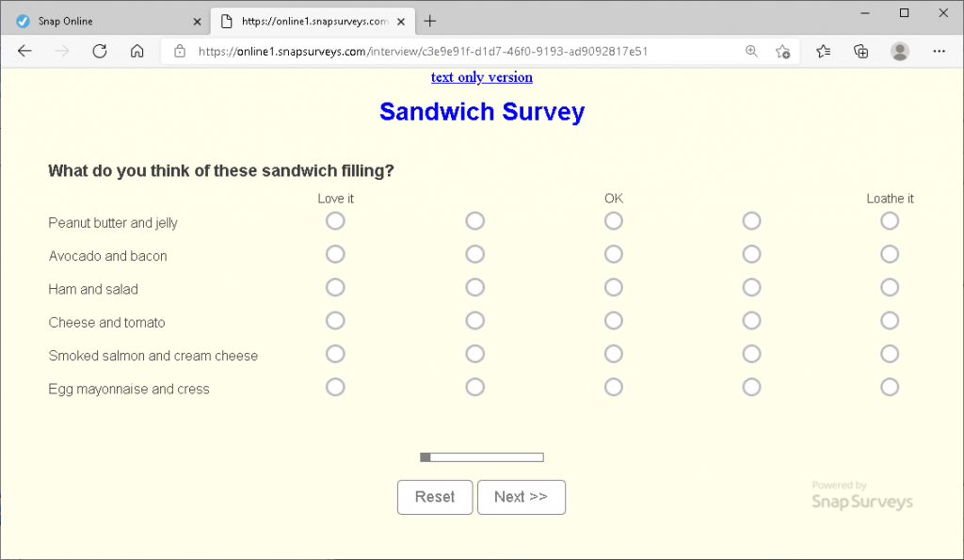Open the page zoom magnifier icon
This screenshot has height=560, width=964.
(750, 52)
